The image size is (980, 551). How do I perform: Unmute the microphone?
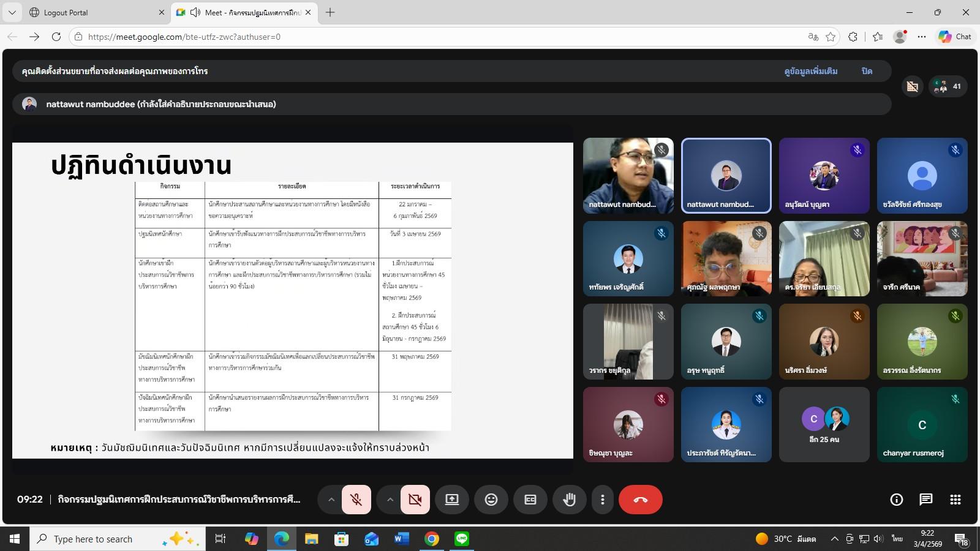coord(356,500)
